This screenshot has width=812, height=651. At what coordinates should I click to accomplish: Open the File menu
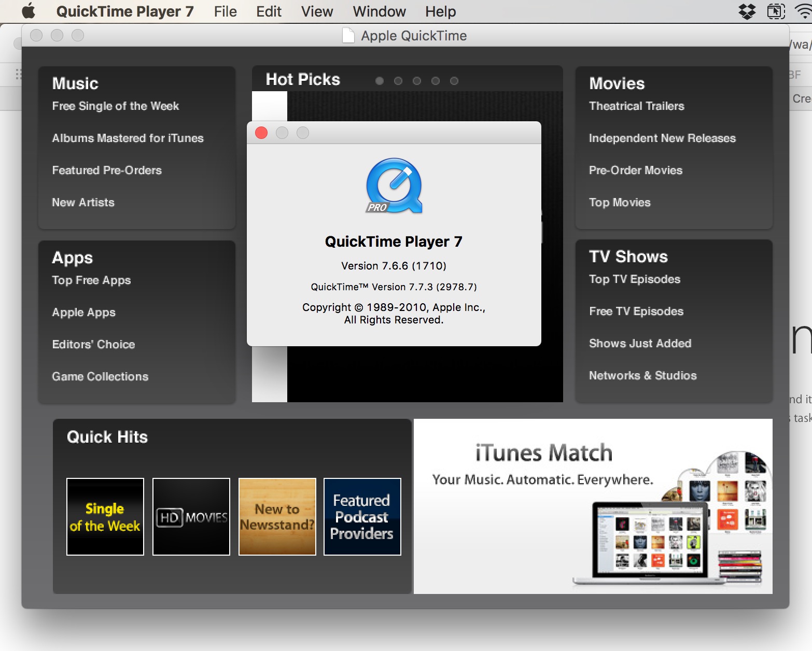pos(225,11)
